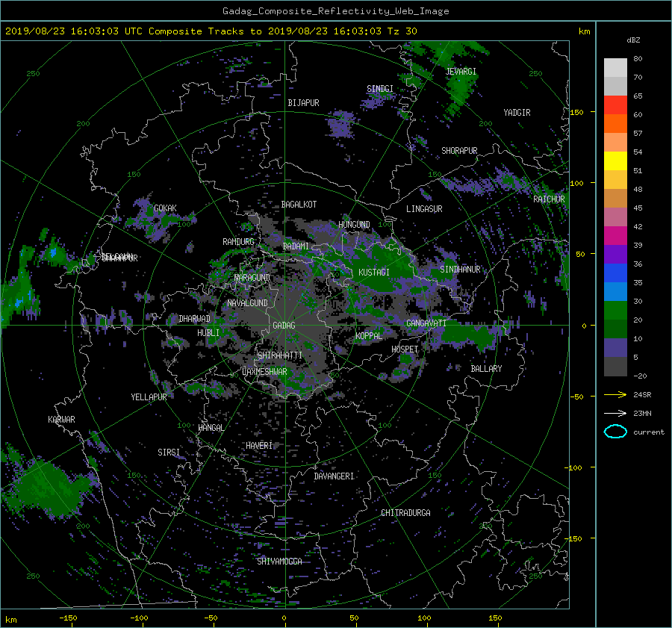This screenshot has width=672, height=628.
Task: Click the BALLARY city label
Action: [486, 369]
